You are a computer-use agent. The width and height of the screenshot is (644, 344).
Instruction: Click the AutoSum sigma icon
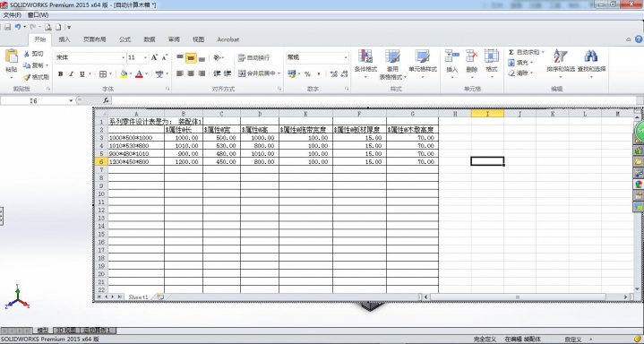pyautogui.click(x=511, y=52)
